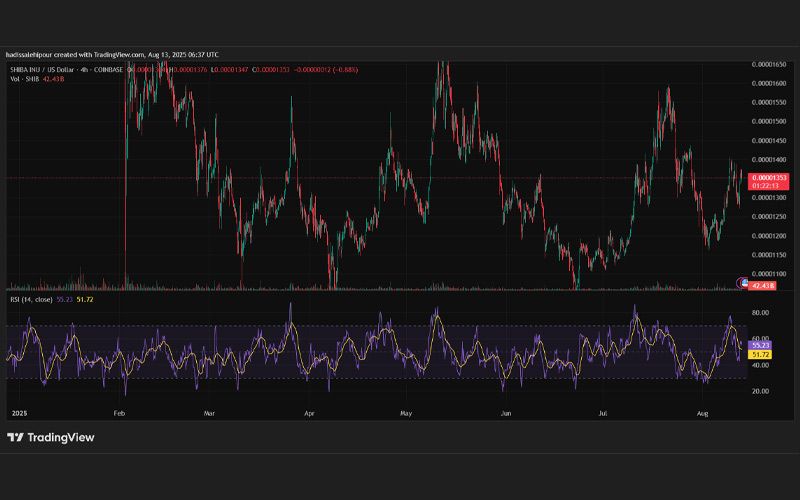
Task: Click the 0.00001100 level on the price scale
Action: click(768, 274)
